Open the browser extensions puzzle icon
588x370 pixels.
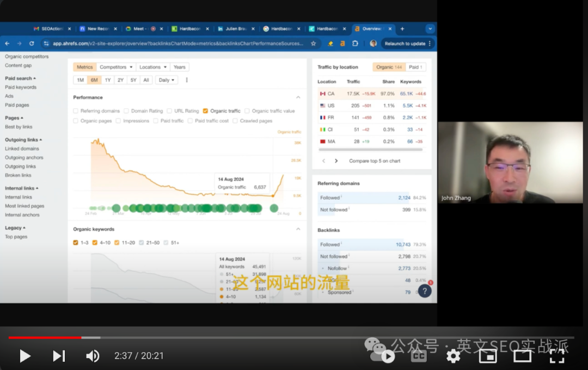pos(355,44)
